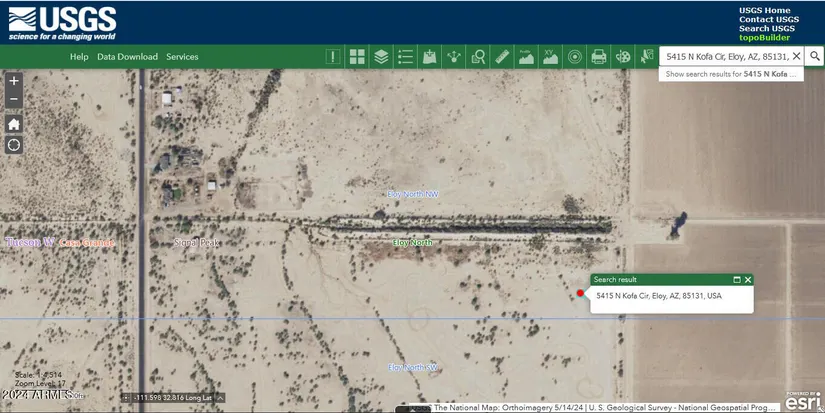The image size is (825, 413).
Task: Click the home default extent button
Action: 14,124
